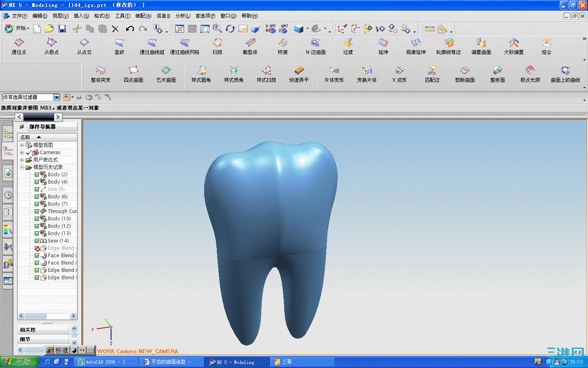Viewport: 588px width, 368px height.
Task: Select the 极点光顺 (Smooth Poles) tool
Action: point(530,74)
